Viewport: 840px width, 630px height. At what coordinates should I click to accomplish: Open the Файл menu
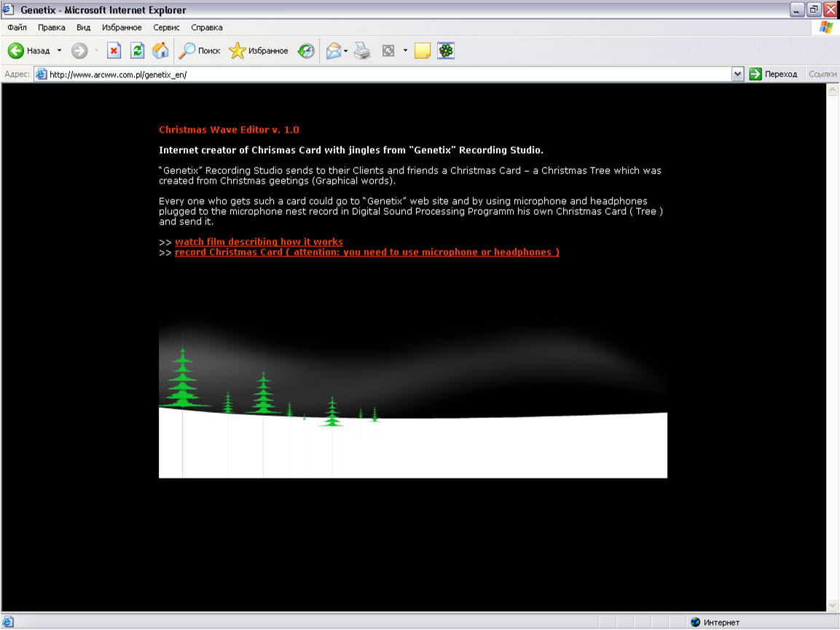click(x=17, y=28)
